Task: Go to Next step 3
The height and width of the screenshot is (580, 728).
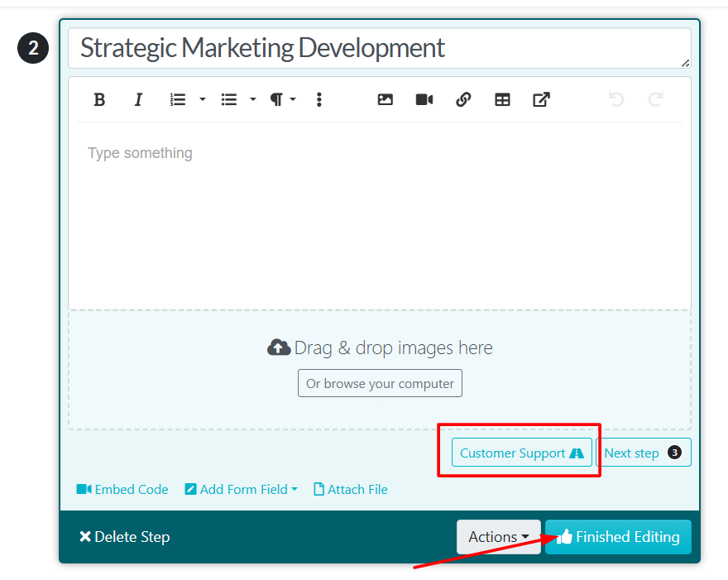Action: pyautogui.click(x=643, y=453)
